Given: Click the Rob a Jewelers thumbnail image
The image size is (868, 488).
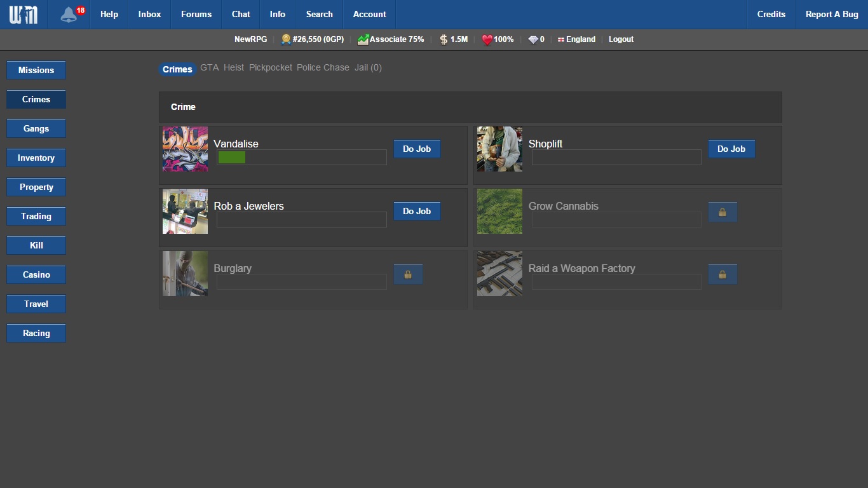Looking at the screenshot, I should 185,211.
